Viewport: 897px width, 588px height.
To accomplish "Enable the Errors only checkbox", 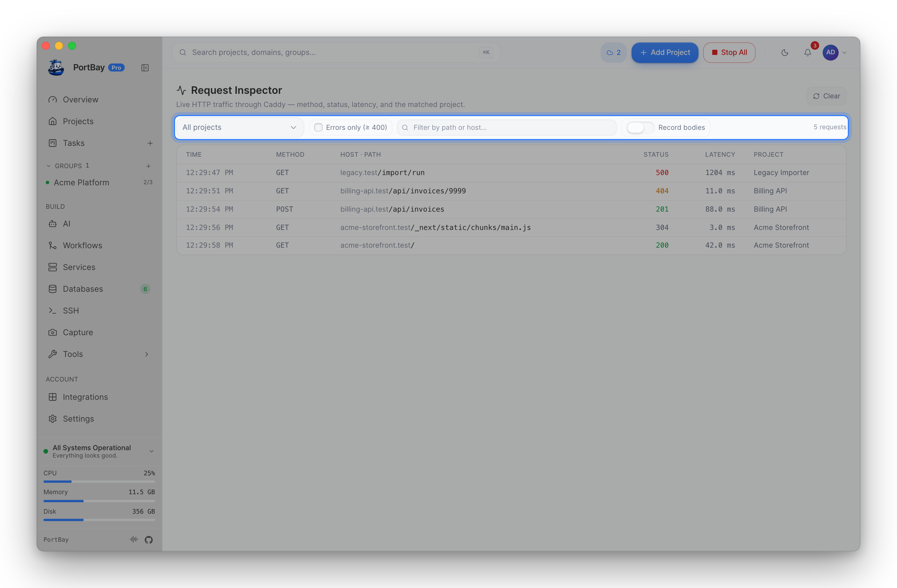I will (318, 127).
